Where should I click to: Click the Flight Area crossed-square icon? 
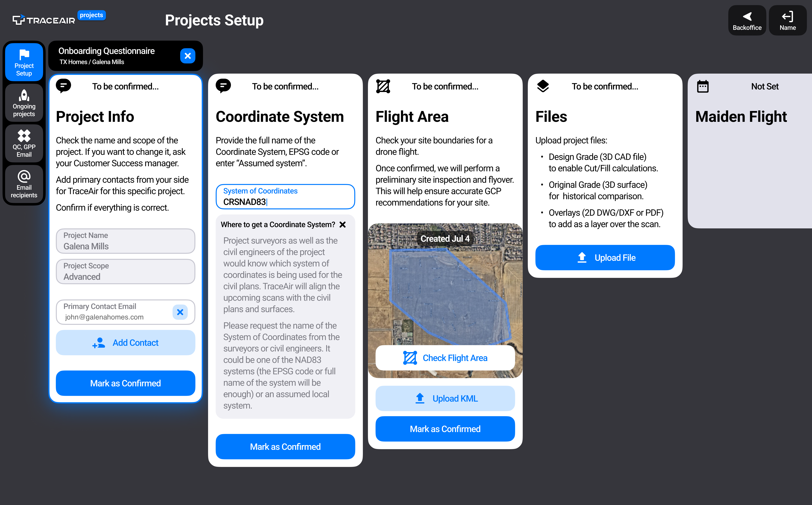383,86
